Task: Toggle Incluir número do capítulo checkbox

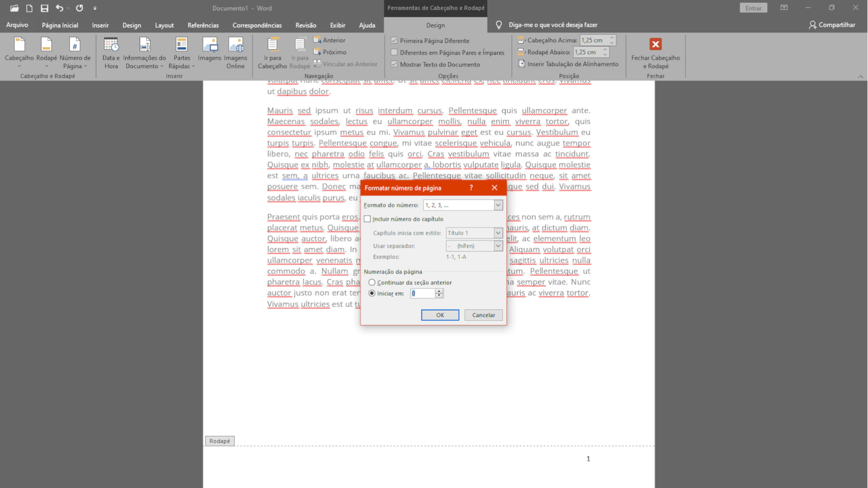Action: pos(368,219)
